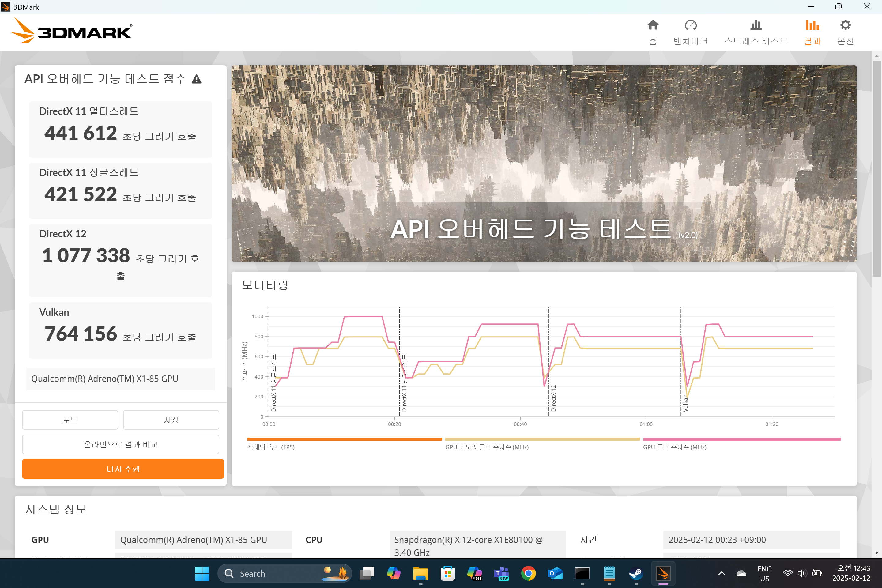Open File Explorer from the taskbar

click(420, 573)
